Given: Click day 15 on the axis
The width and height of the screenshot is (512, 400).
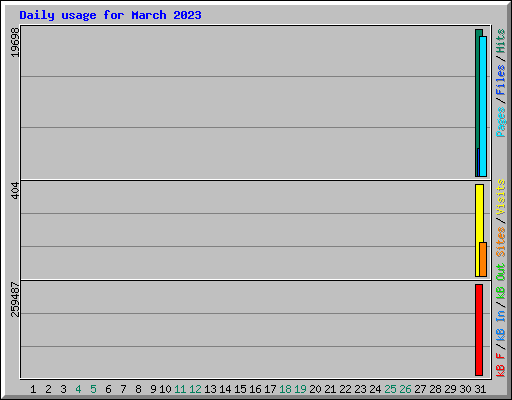Looking at the screenshot, I should (240, 389).
